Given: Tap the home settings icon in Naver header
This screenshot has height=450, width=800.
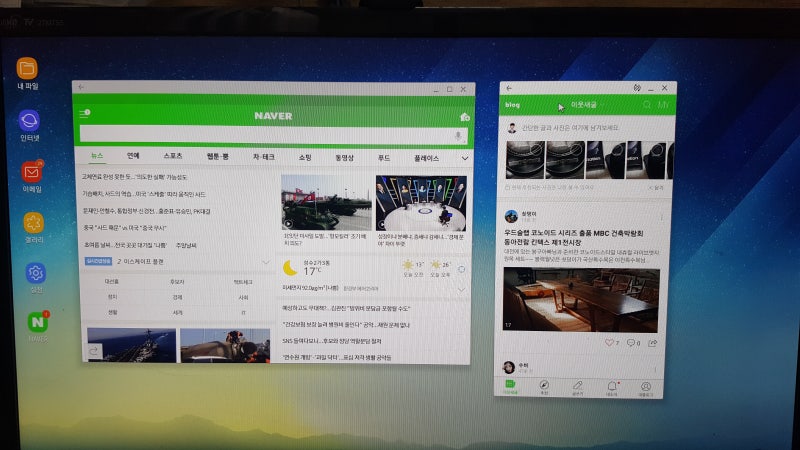Looking at the screenshot, I should point(464,117).
